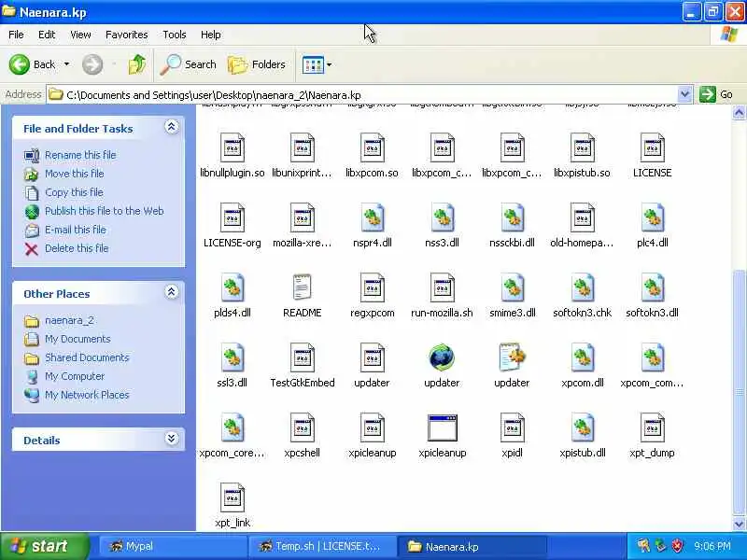747x560 pixels.
Task: Select the libxpcom.so file icon
Action: 372,147
